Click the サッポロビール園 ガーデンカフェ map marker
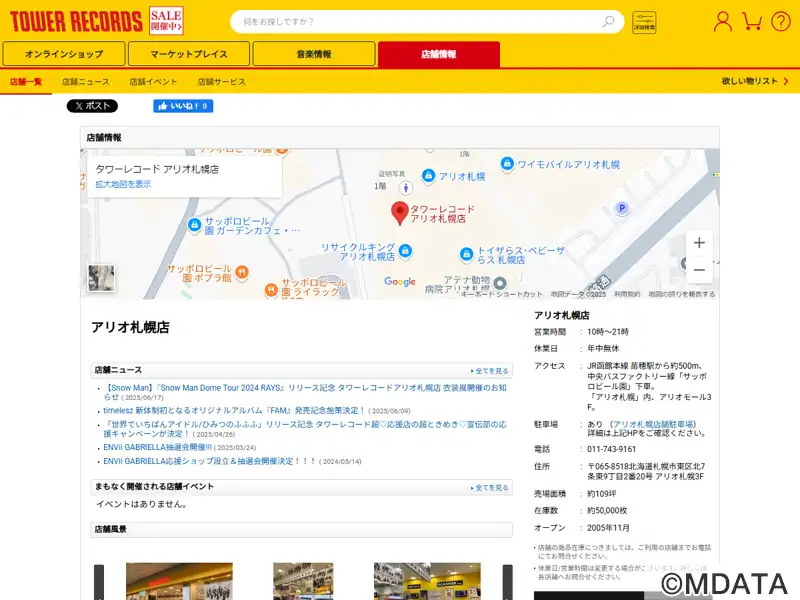The width and height of the screenshot is (800, 600). 194,225
